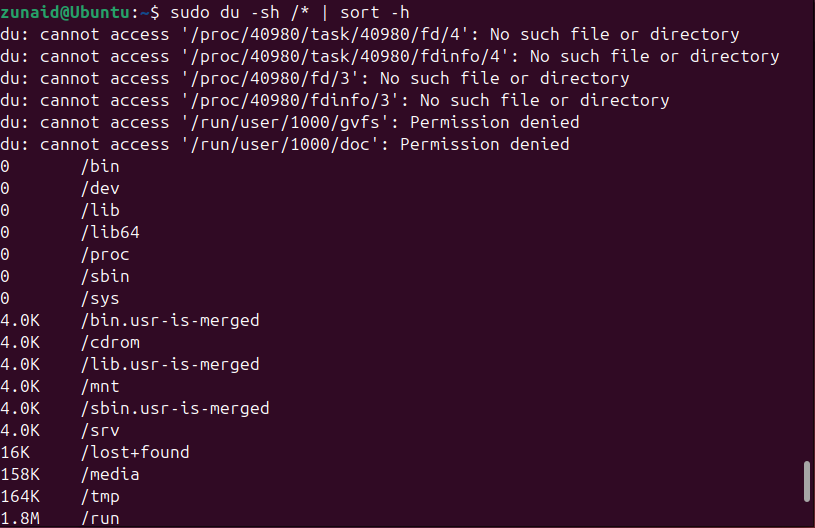Click the /dev directory entry
The height and width of the screenshot is (528, 815).
(x=100, y=188)
